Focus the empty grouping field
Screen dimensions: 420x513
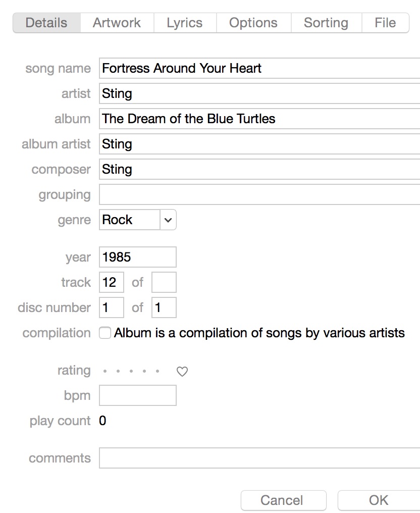click(259, 195)
